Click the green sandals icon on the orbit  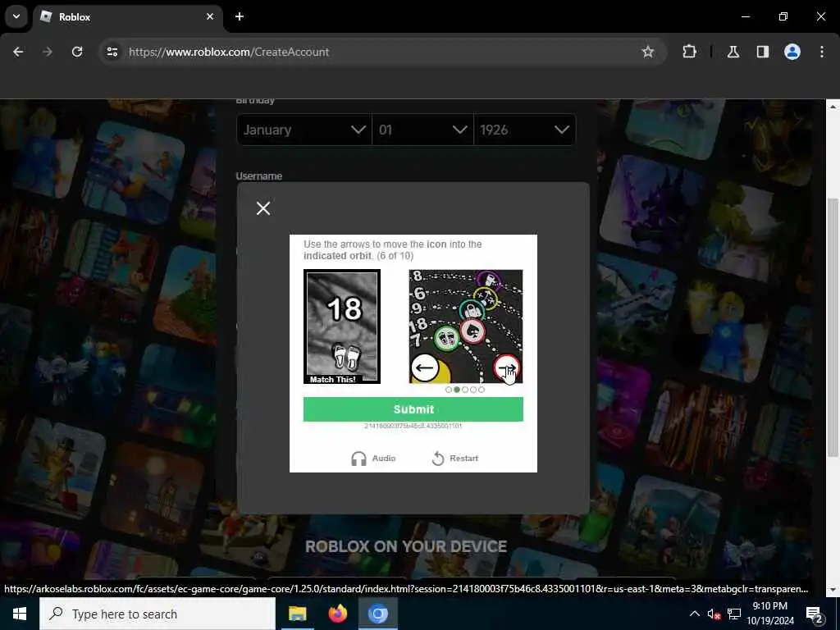pyautogui.click(x=446, y=339)
